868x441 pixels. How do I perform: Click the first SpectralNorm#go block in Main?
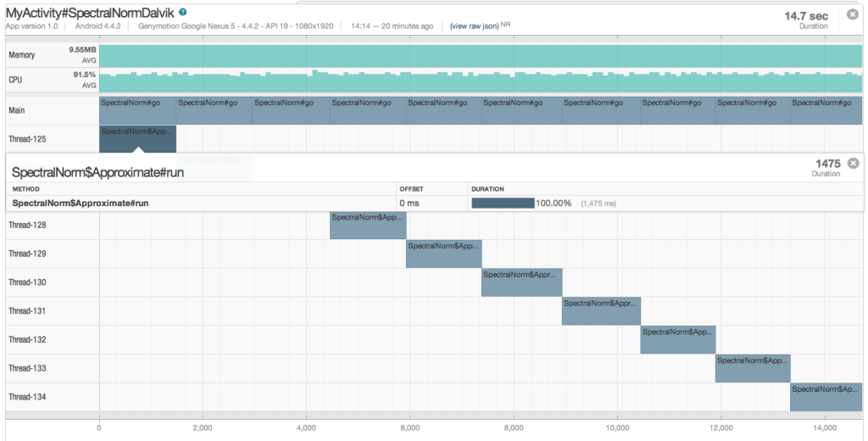(138, 111)
